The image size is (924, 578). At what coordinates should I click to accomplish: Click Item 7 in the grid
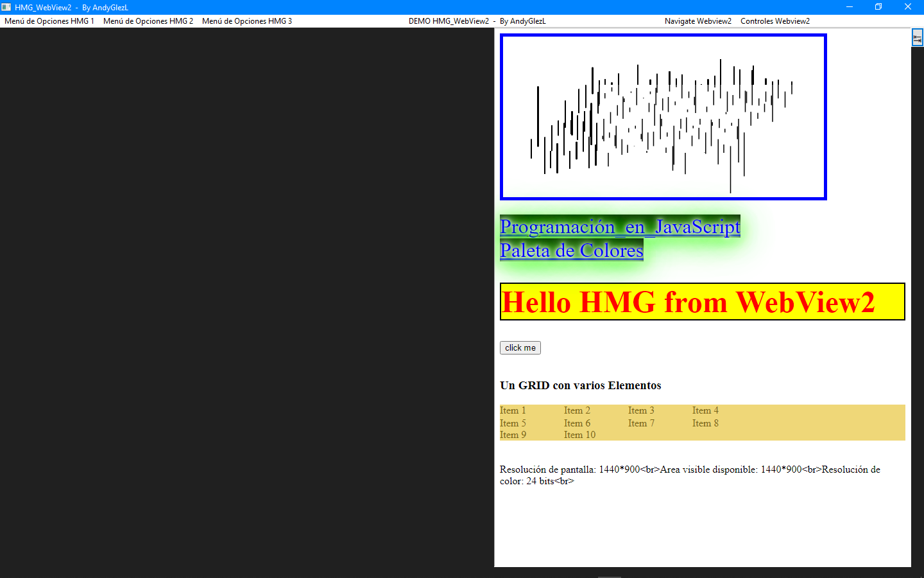(x=641, y=423)
